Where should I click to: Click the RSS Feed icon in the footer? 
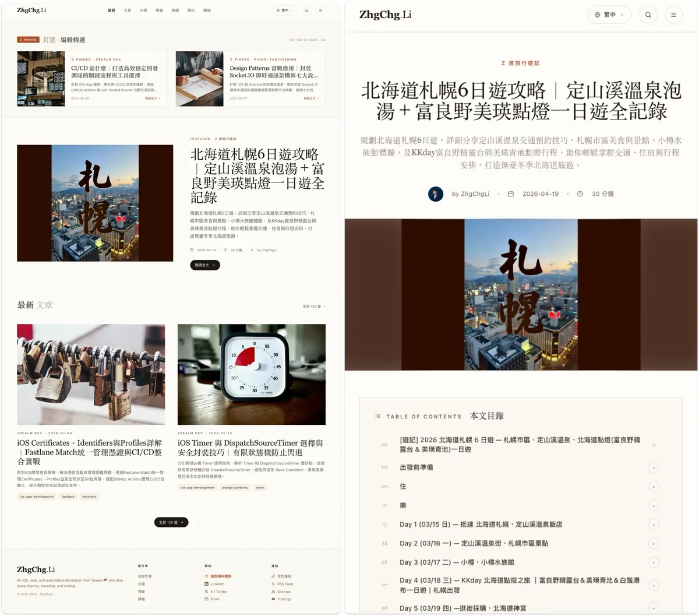pyautogui.click(x=273, y=584)
